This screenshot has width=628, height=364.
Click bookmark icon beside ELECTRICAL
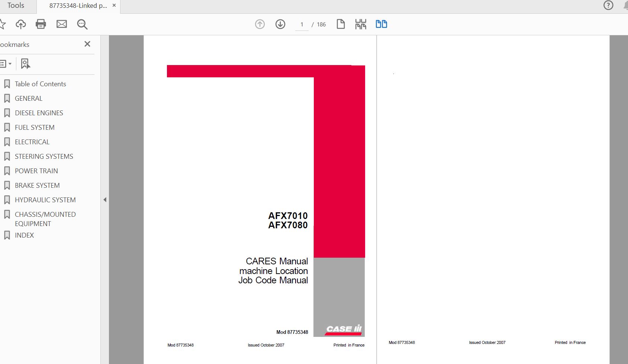tap(7, 142)
